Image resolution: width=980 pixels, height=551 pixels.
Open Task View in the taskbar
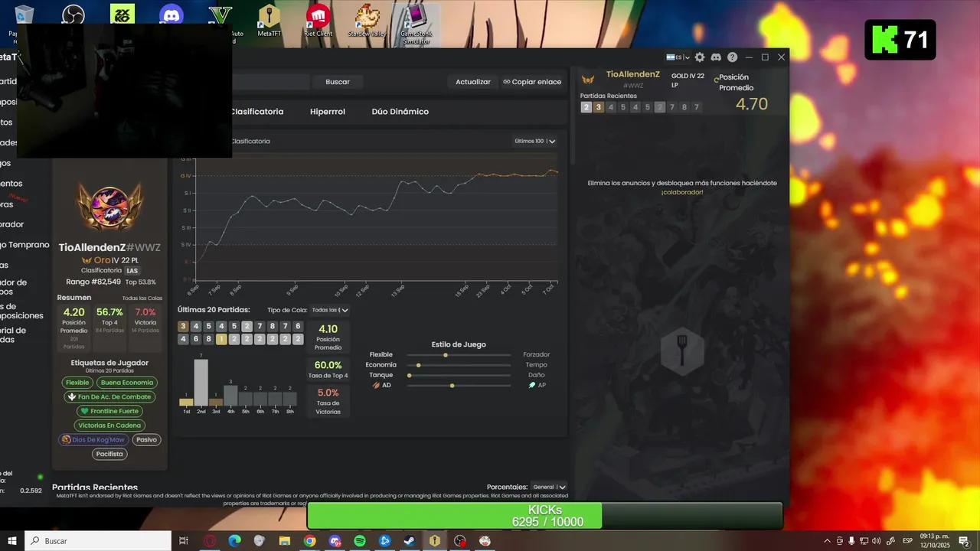tap(184, 541)
